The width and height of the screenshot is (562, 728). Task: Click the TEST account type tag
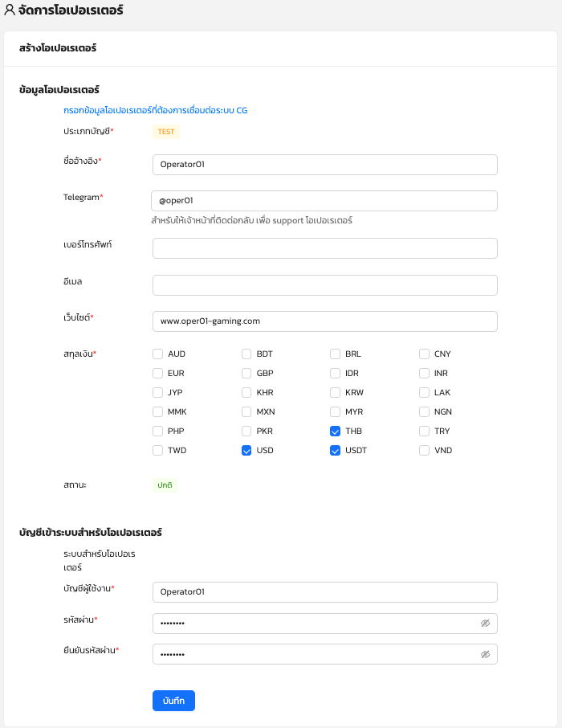pyautogui.click(x=165, y=132)
